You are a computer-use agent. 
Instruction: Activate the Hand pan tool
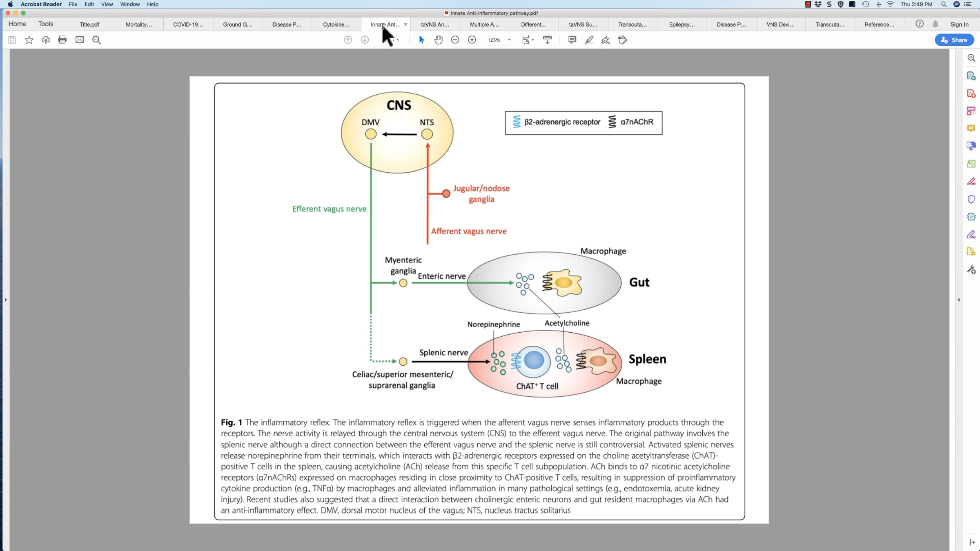pyautogui.click(x=439, y=40)
